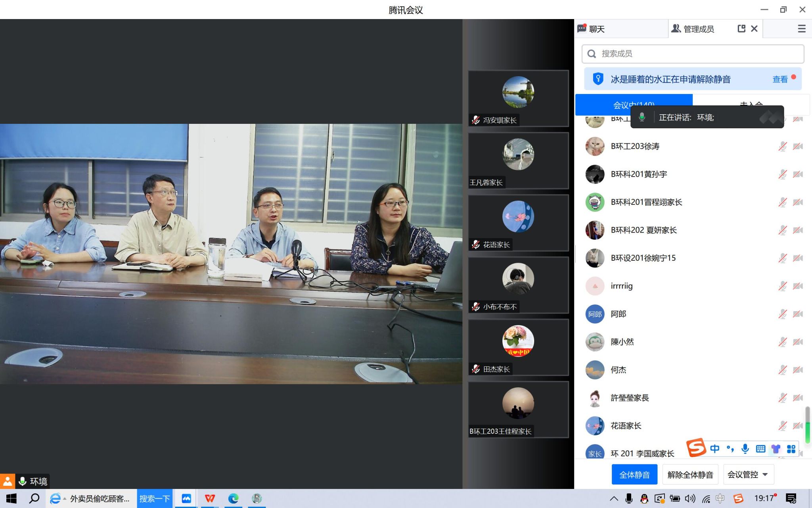Open Sogou toolbox grid icon
Image resolution: width=812 pixels, height=508 pixels.
(791, 449)
